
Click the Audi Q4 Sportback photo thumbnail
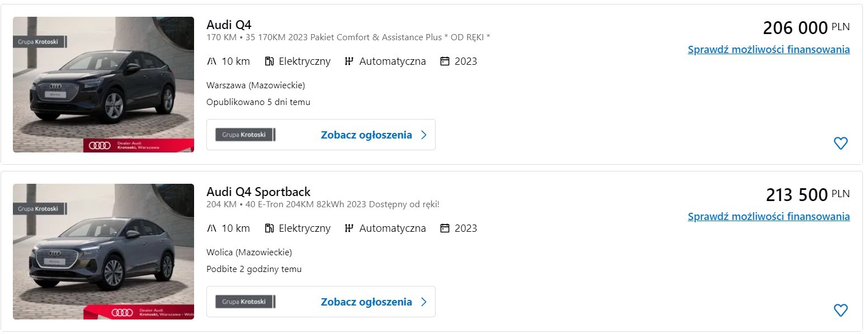(x=103, y=251)
